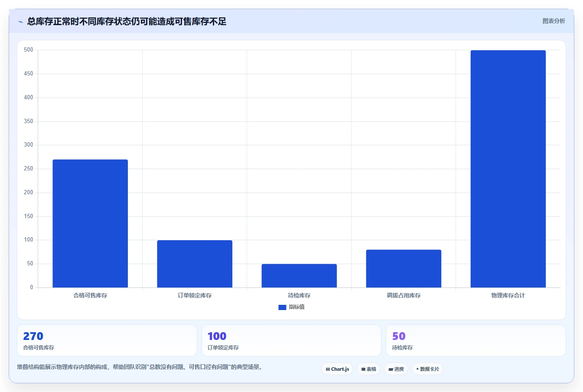
Task: Click the 订单锁定库存 axis label
Action: pos(195,295)
